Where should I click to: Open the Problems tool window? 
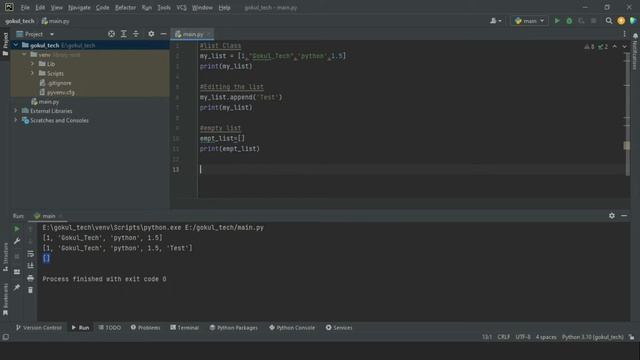coord(145,327)
